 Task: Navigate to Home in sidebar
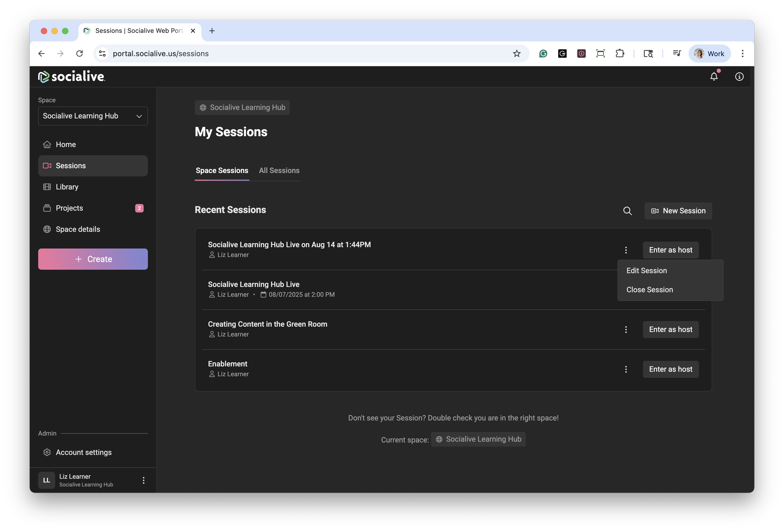tap(65, 144)
